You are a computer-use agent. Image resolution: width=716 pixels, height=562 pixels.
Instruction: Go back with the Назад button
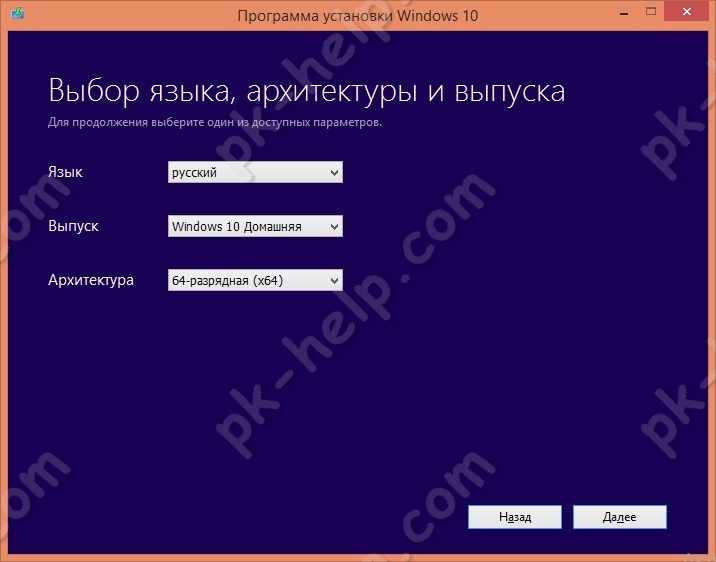[515, 517]
